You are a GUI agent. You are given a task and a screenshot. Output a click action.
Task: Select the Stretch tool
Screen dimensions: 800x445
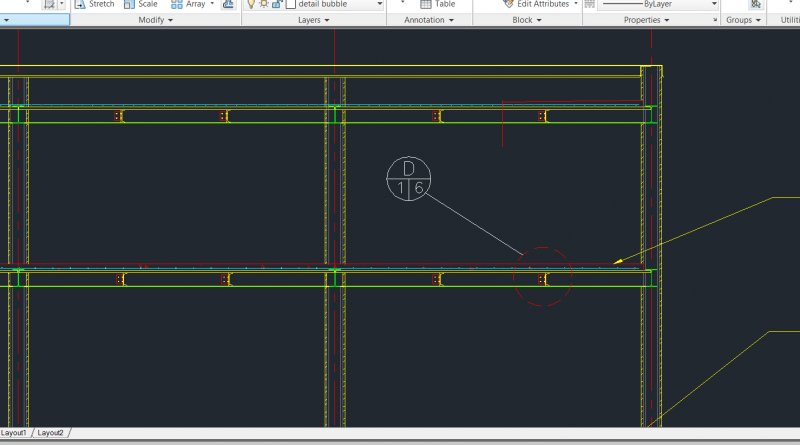(94, 4)
